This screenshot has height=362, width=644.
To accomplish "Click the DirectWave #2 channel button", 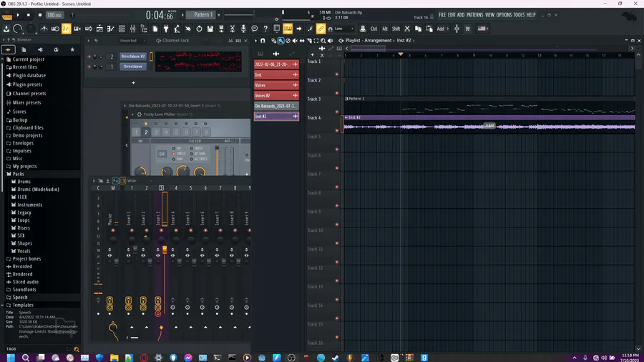I will tap(133, 57).
